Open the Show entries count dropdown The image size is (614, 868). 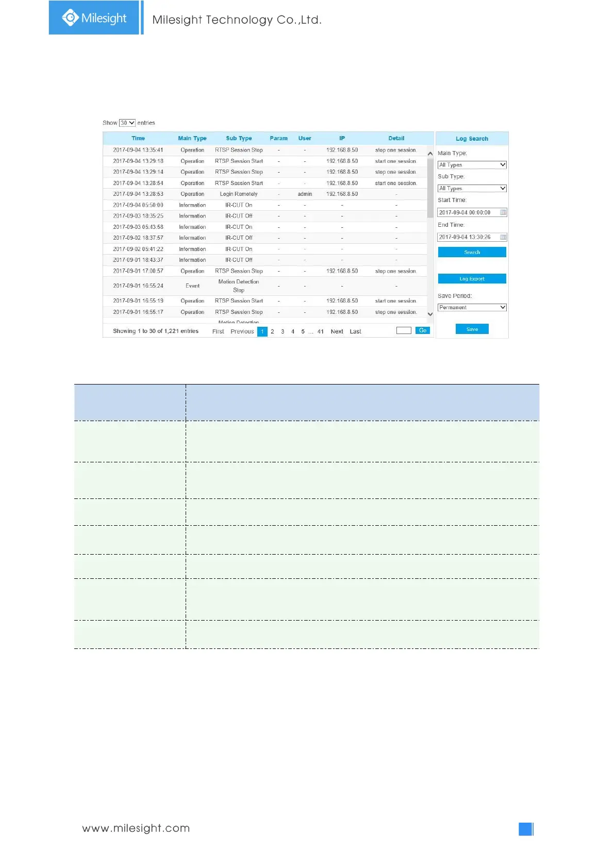click(x=127, y=123)
